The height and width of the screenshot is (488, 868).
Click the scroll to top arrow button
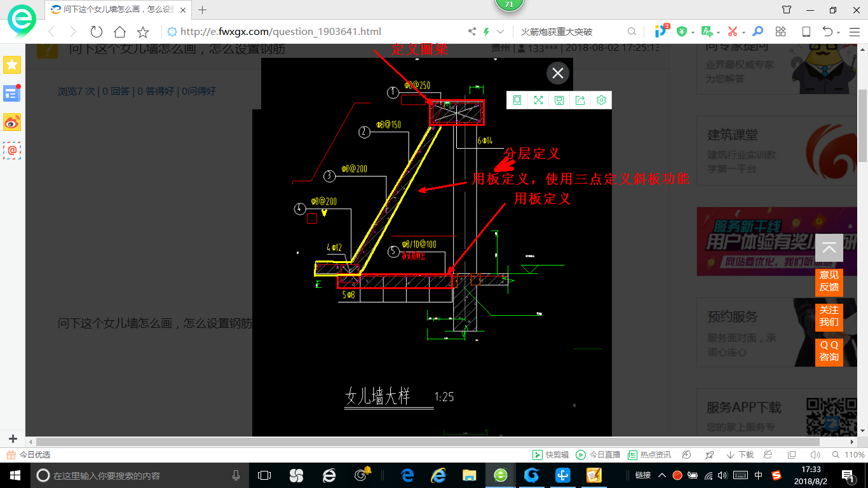[829, 248]
